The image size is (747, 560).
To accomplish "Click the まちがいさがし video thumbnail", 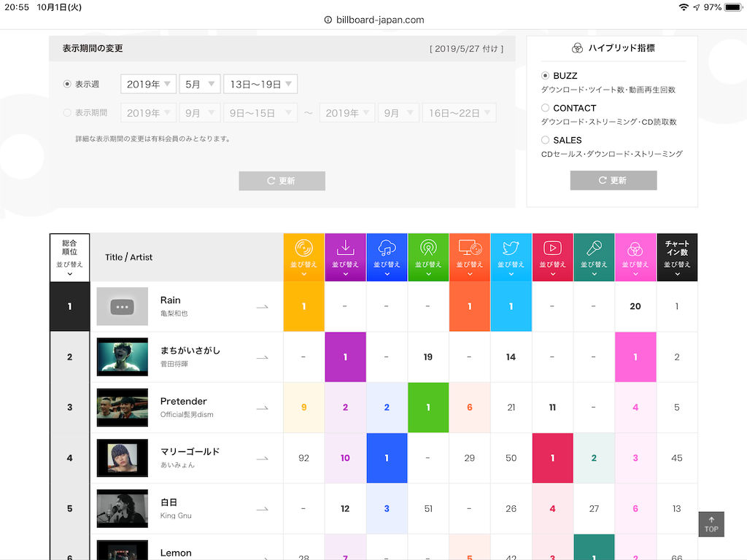I will [123, 357].
